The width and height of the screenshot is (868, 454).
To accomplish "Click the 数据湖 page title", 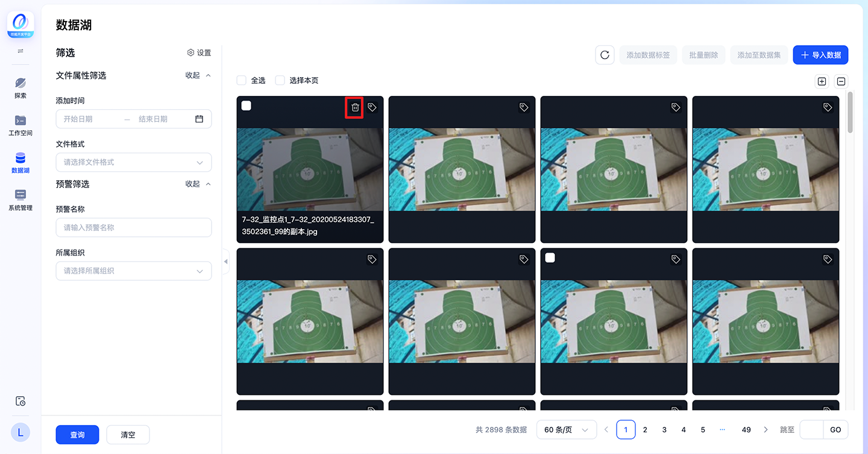I will point(74,25).
